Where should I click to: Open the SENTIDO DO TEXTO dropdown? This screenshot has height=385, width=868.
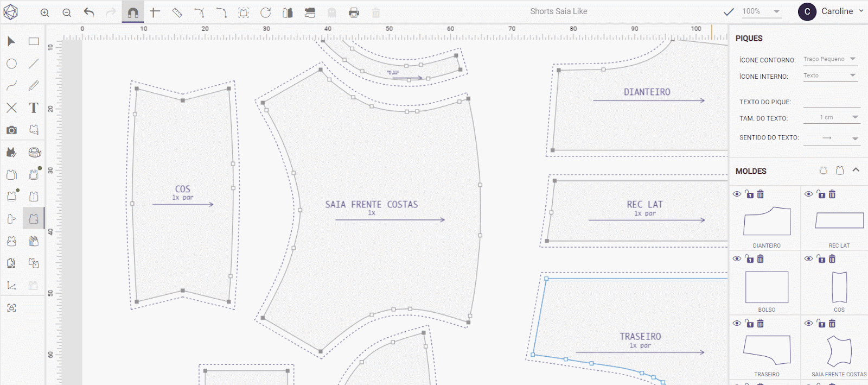click(x=832, y=138)
